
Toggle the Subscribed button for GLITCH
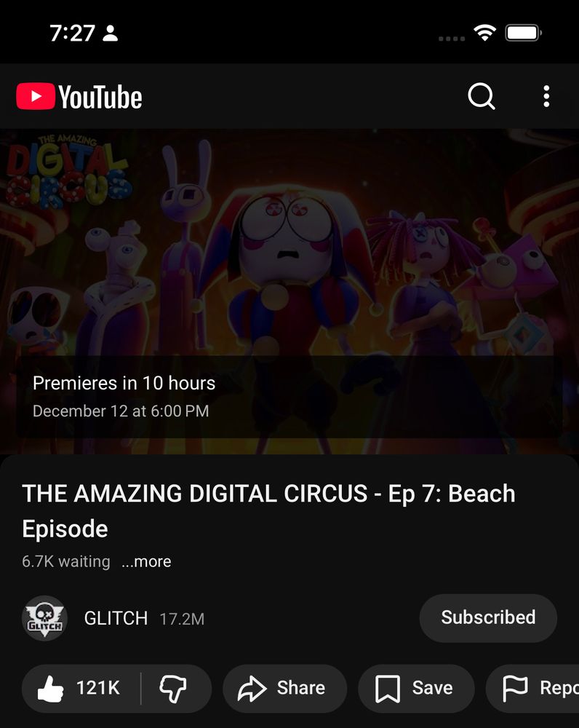(x=488, y=618)
